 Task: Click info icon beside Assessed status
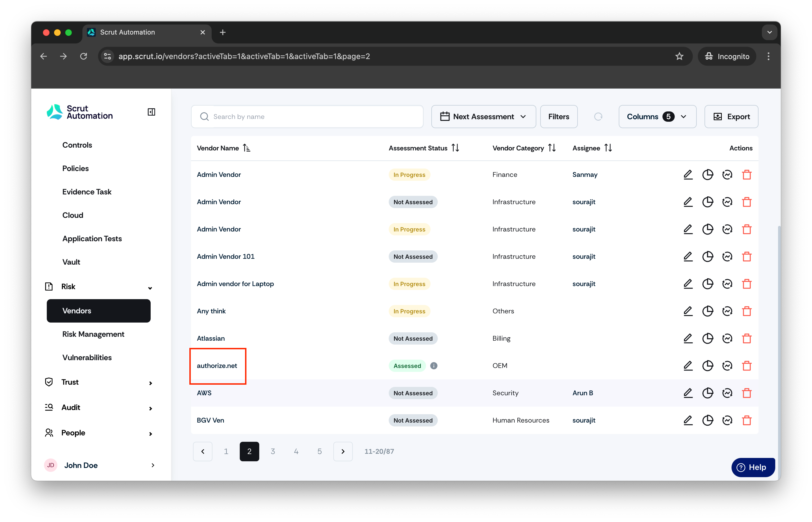[x=434, y=365]
